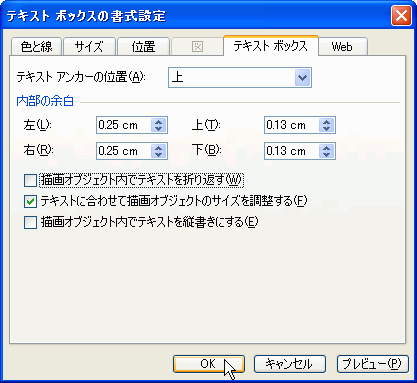Select the disabled picture icon tab
The width and height of the screenshot is (417, 383).
[x=197, y=47]
